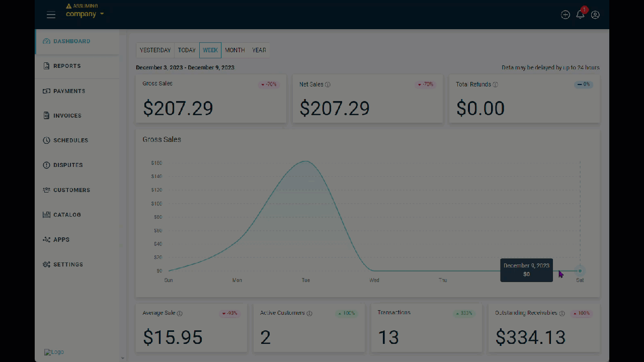Open the hamburger navigation menu
The image size is (644, 362).
(51, 15)
